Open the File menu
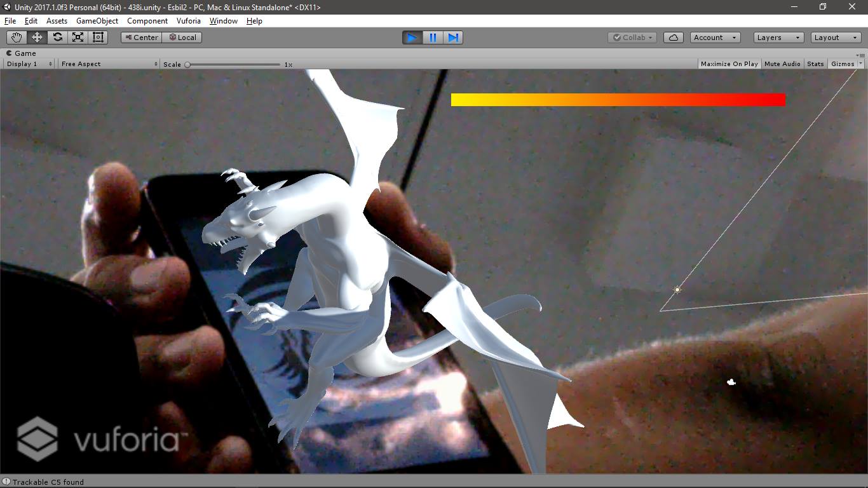868x488 pixels. pyautogui.click(x=10, y=21)
